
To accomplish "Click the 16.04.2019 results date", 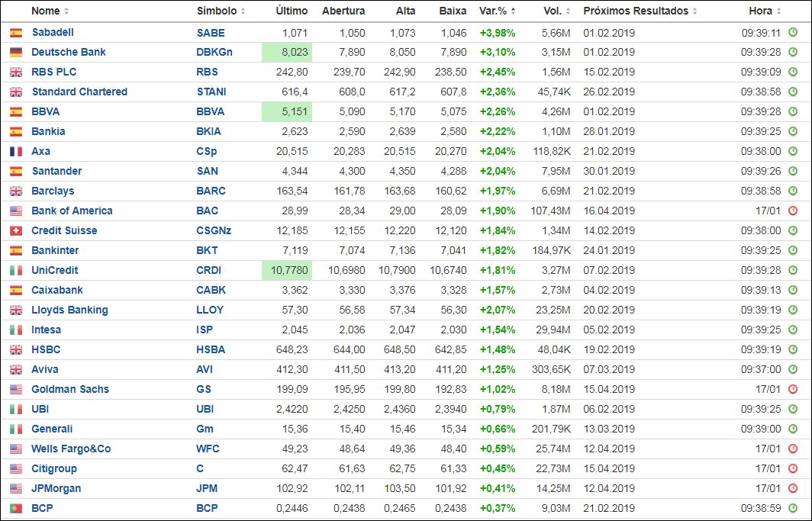I will 609,211.
